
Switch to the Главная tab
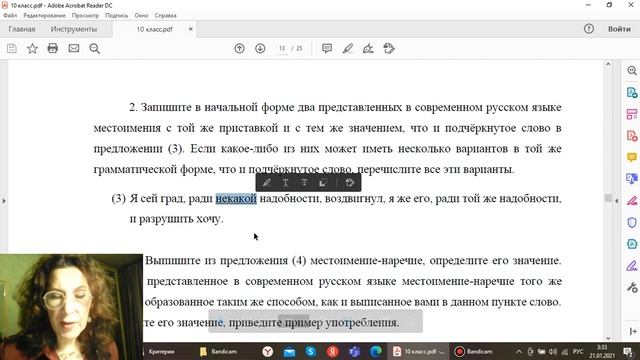22,29
